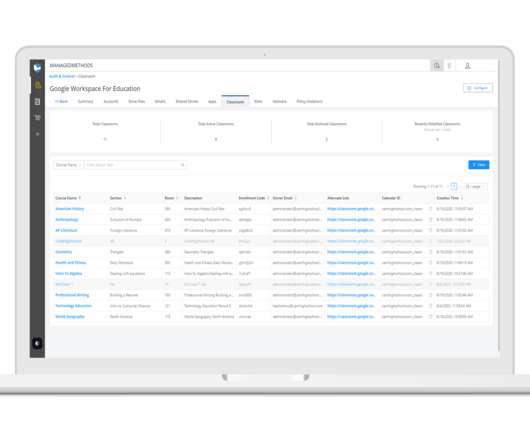Screen dimensions: 530x442
Task: Open the vertical dots menu in top bar
Action: click(x=449, y=66)
